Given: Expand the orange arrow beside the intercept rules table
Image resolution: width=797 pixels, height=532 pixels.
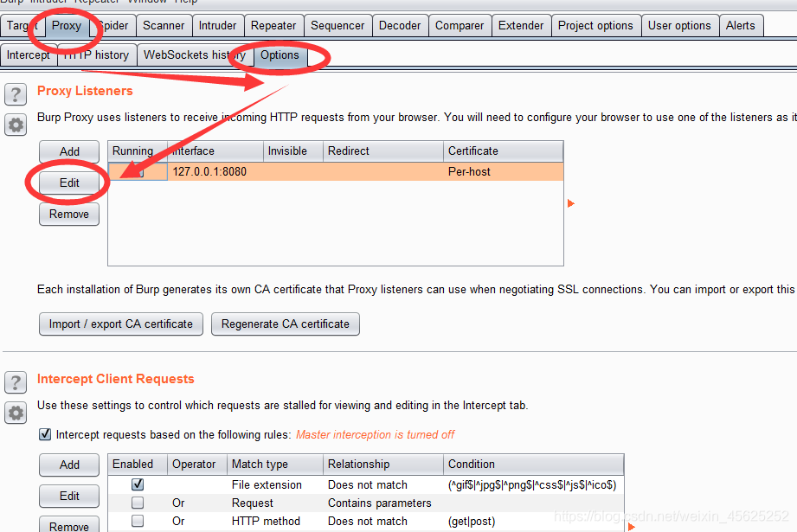Looking at the screenshot, I should 632,527.
